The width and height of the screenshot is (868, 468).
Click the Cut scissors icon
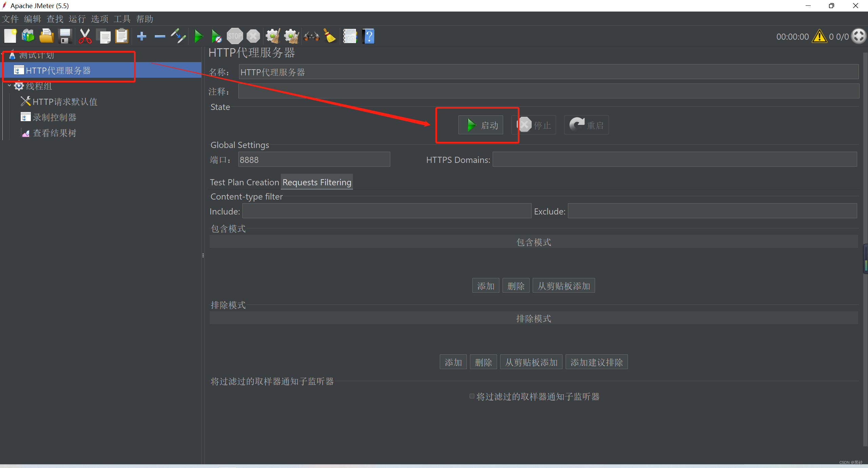point(85,36)
